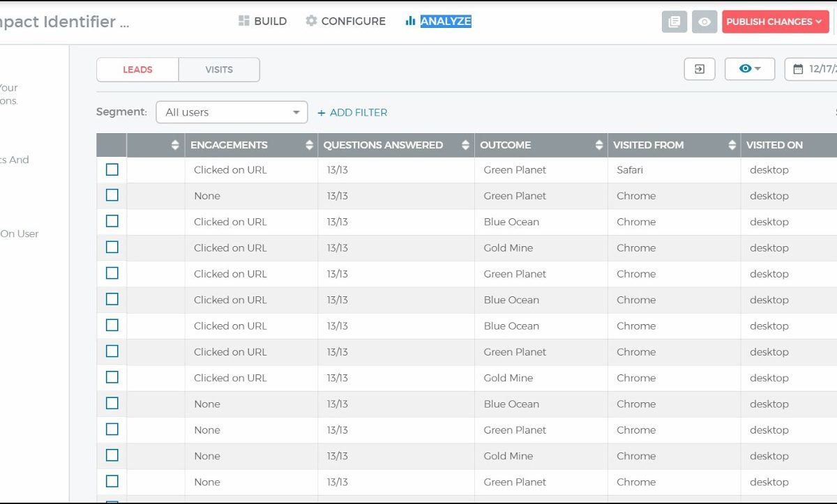Click the Add Filter link
This screenshot has height=504, width=837.
[x=352, y=112]
